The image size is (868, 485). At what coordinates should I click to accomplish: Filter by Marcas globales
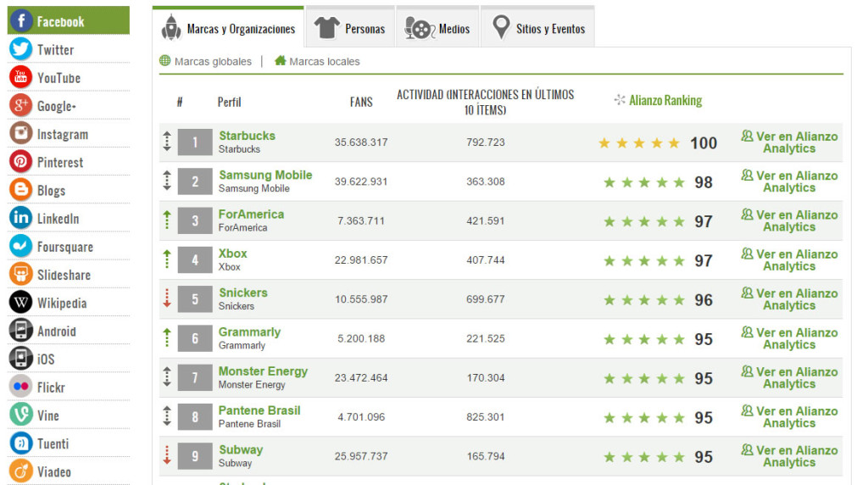[213, 61]
